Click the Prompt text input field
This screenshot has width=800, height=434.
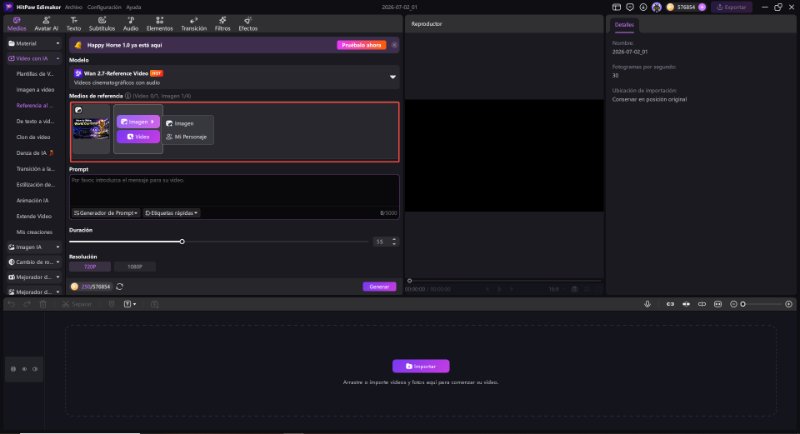(x=234, y=191)
